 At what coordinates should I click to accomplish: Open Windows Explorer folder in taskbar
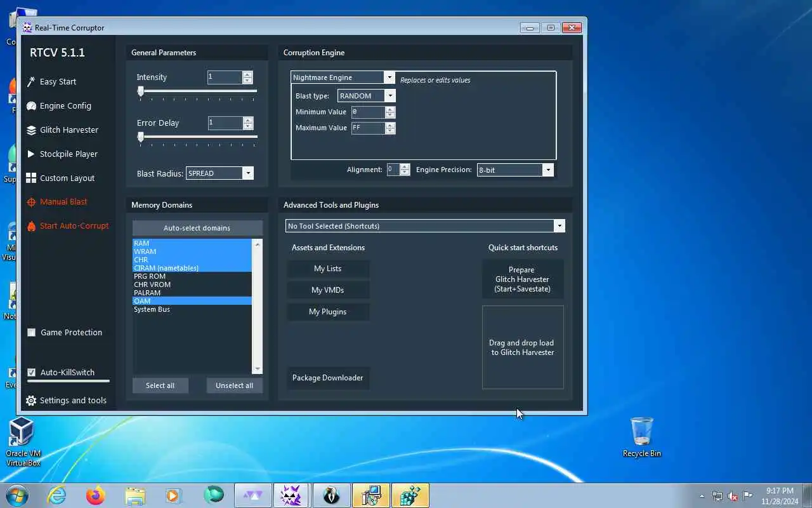point(135,495)
